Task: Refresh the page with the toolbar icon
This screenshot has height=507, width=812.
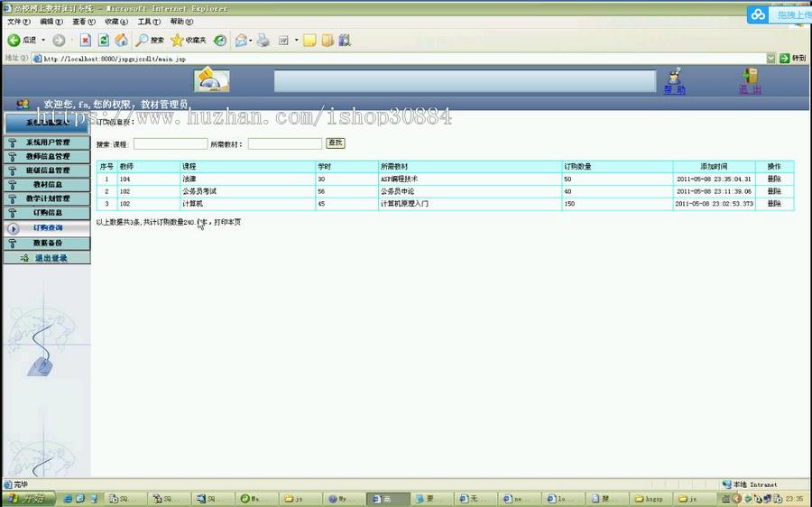Action: tap(104, 40)
